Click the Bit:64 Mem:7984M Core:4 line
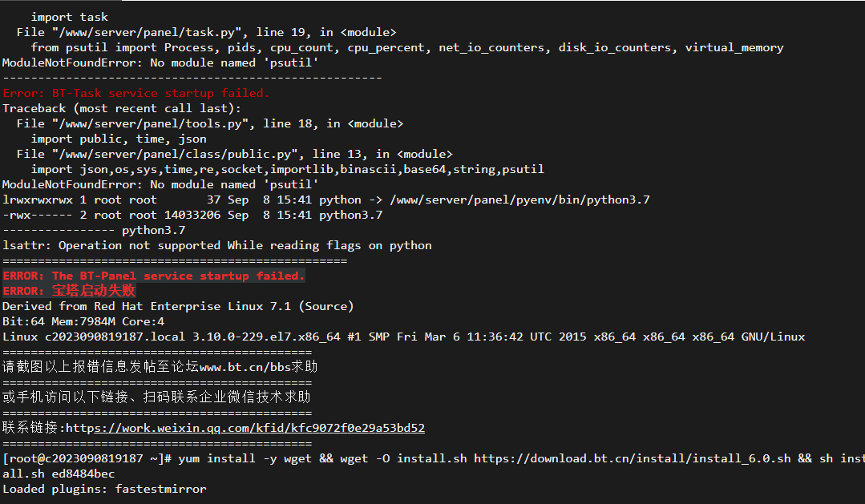The width and height of the screenshot is (865, 504). tap(83, 321)
